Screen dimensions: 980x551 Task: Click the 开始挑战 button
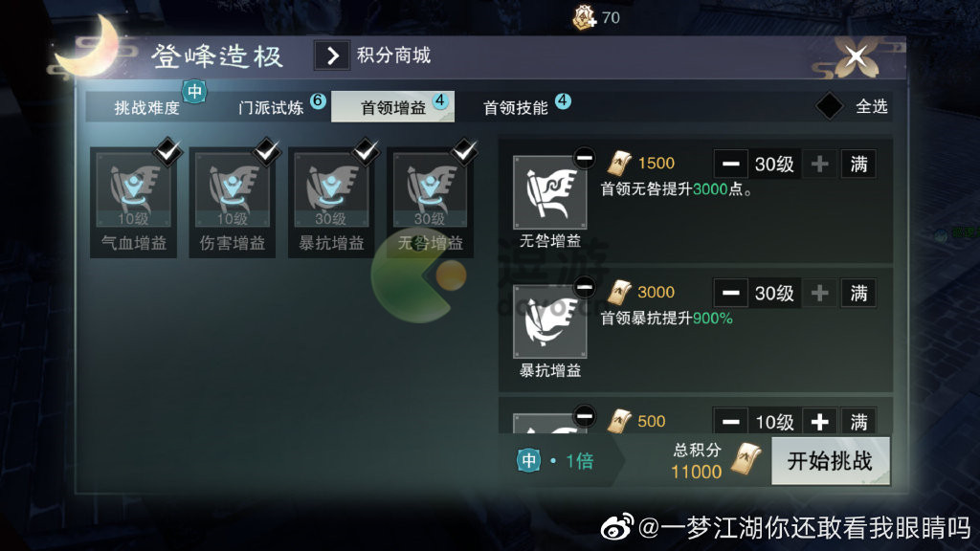click(x=830, y=461)
